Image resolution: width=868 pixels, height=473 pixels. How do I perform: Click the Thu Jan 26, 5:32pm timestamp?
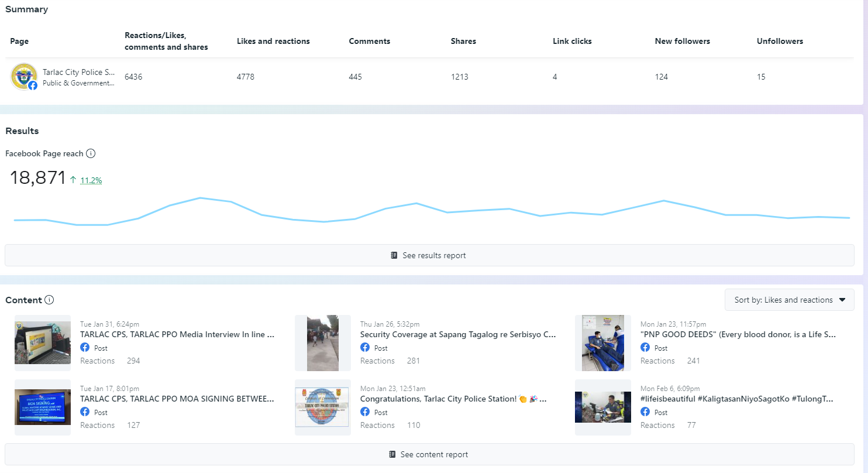390,324
